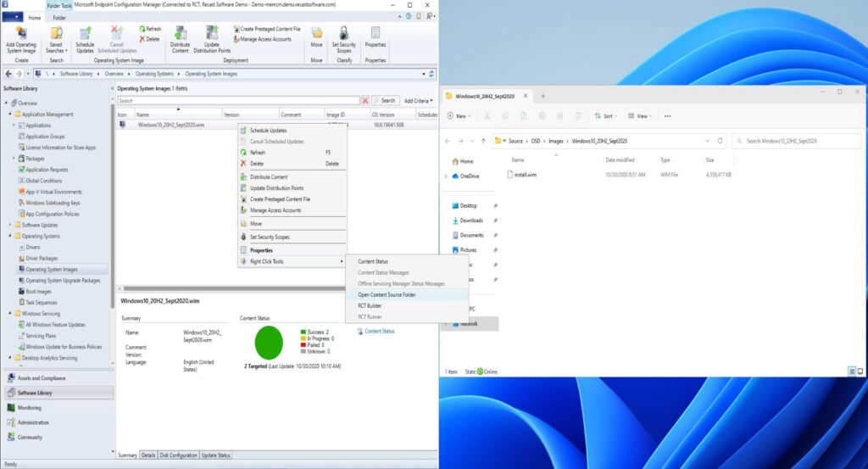This screenshot has height=469, width=868.
Task: Switch to the Disk Configuration tab
Action: pos(178,455)
